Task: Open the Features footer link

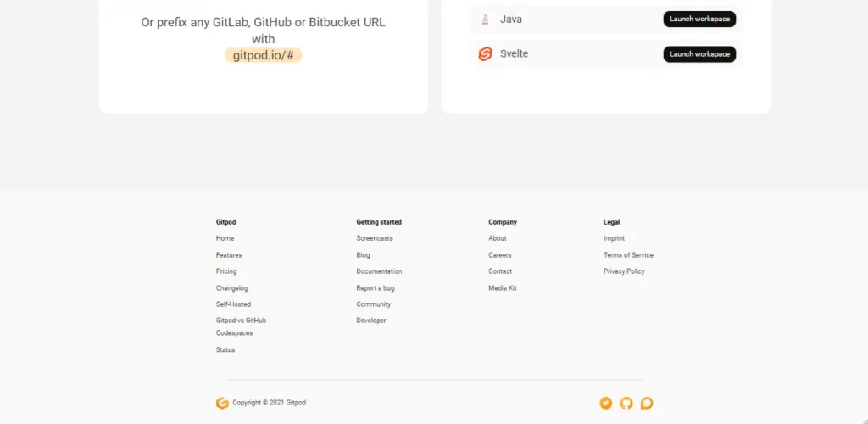Action: (229, 255)
